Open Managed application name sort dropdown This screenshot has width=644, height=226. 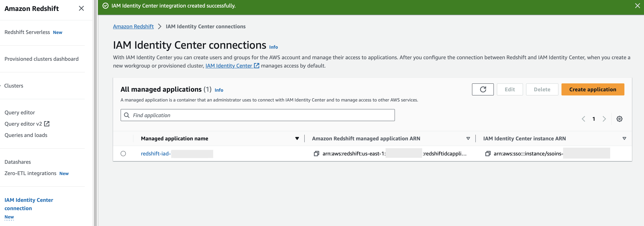tap(297, 138)
